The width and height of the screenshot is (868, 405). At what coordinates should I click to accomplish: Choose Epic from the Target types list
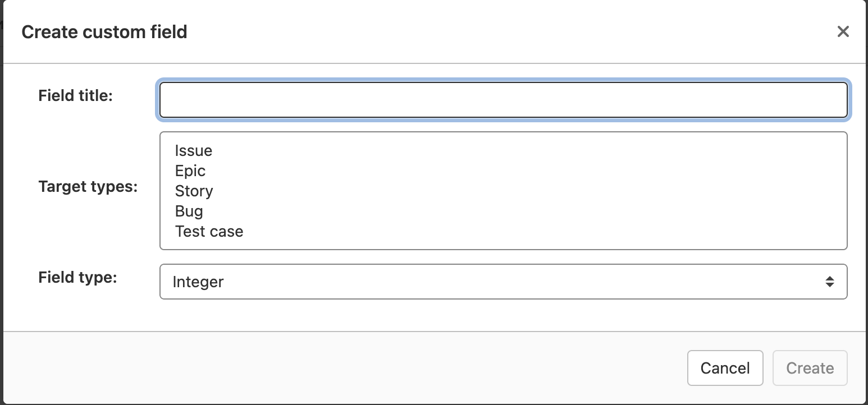click(x=190, y=171)
